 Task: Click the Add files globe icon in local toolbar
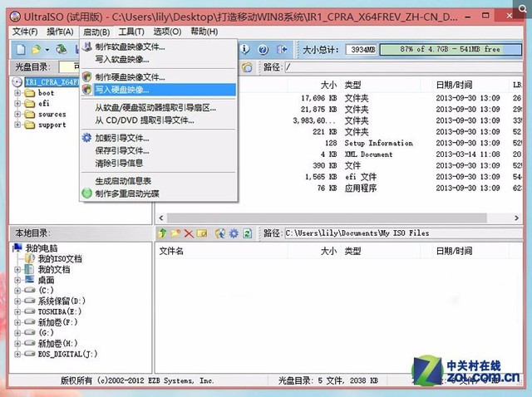tap(220, 233)
